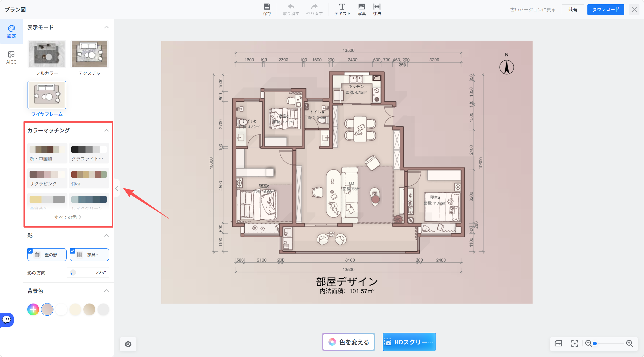Collapse the left settings panel arrow
This screenshot has width=644, height=357.
coord(116,188)
